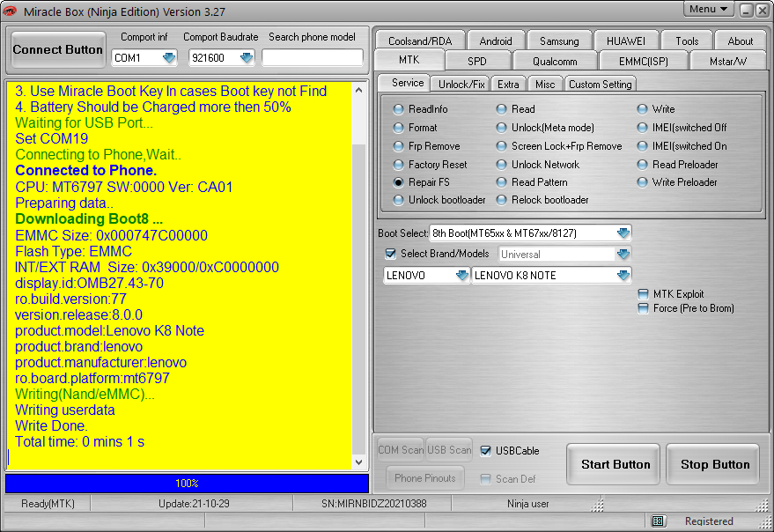The image size is (774, 532).
Task: Click the Search phone model field
Action: [312, 58]
